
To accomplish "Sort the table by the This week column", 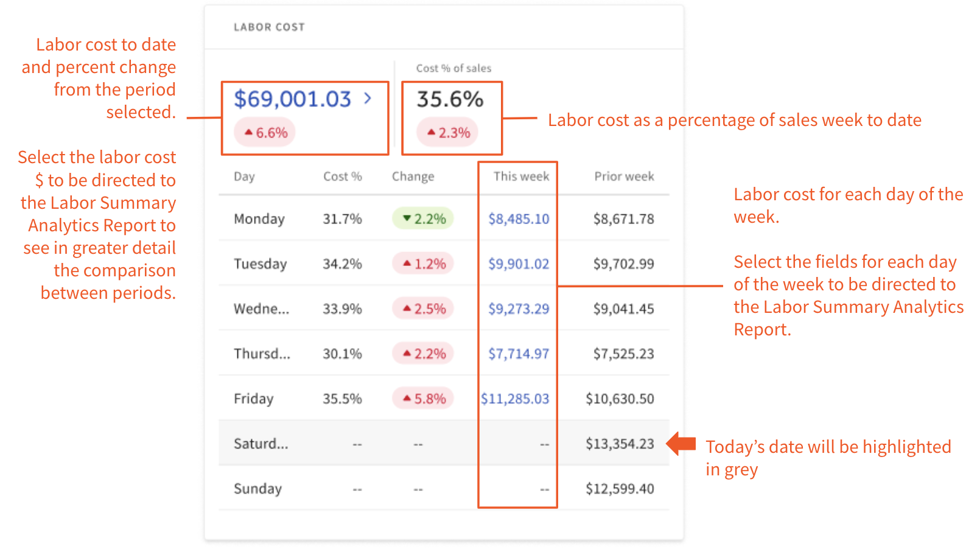I will click(521, 177).
